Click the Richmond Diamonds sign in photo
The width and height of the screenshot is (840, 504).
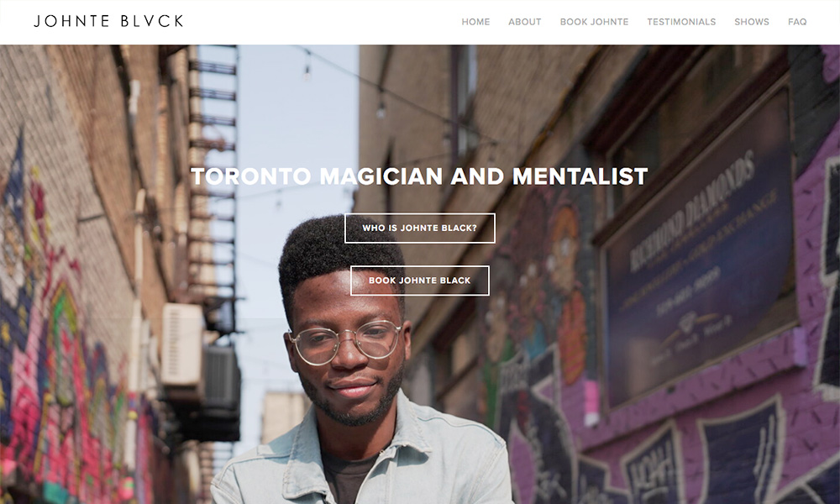(699, 252)
